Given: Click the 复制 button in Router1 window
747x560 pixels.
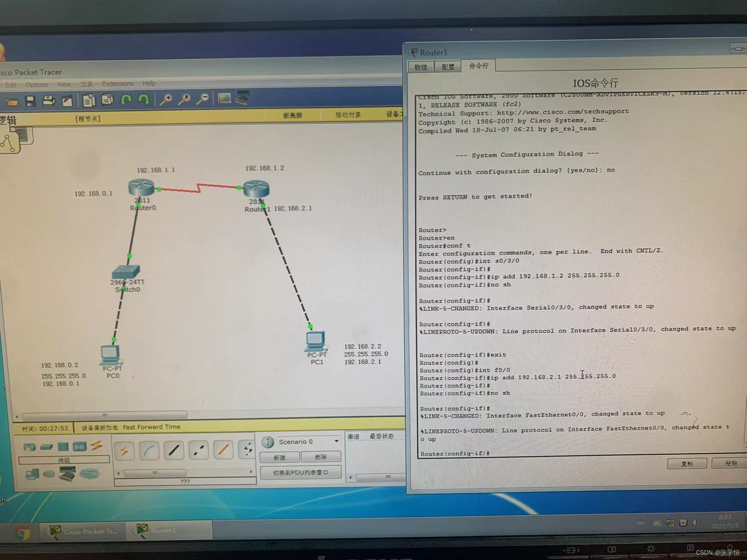Looking at the screenshot, I should 687,463.
